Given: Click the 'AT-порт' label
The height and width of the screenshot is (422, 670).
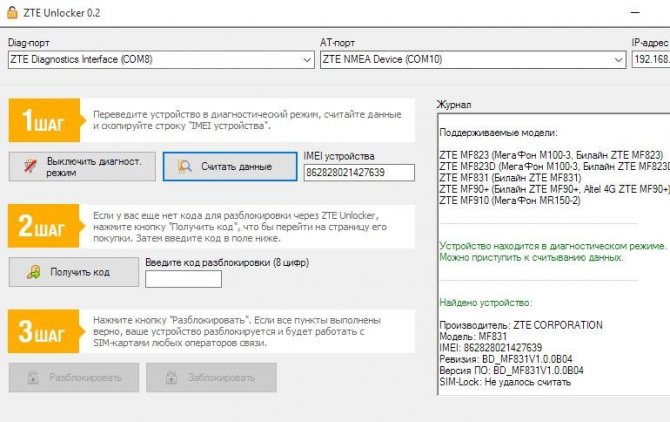Looking at the screenshot, I should click(x=337, y=43).
